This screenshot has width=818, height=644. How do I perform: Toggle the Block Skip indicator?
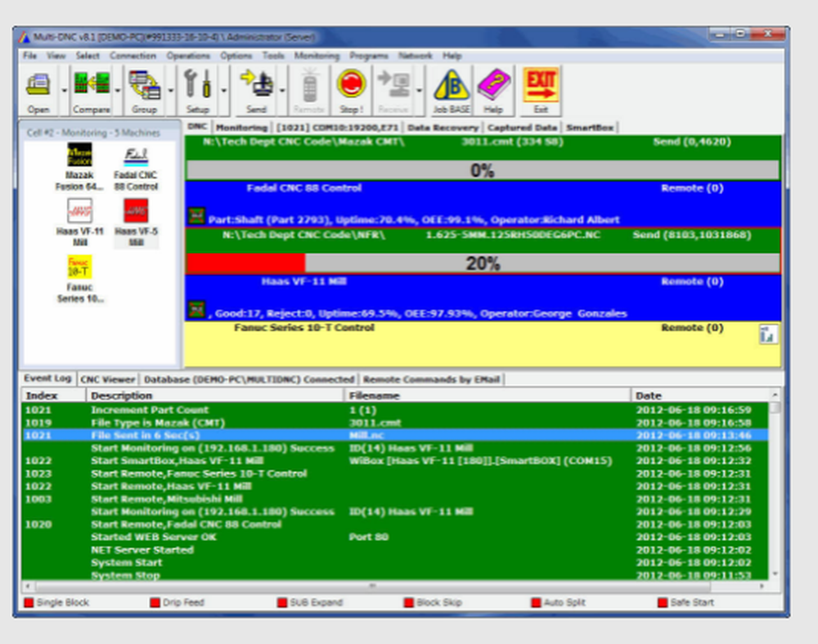point(409,603)
